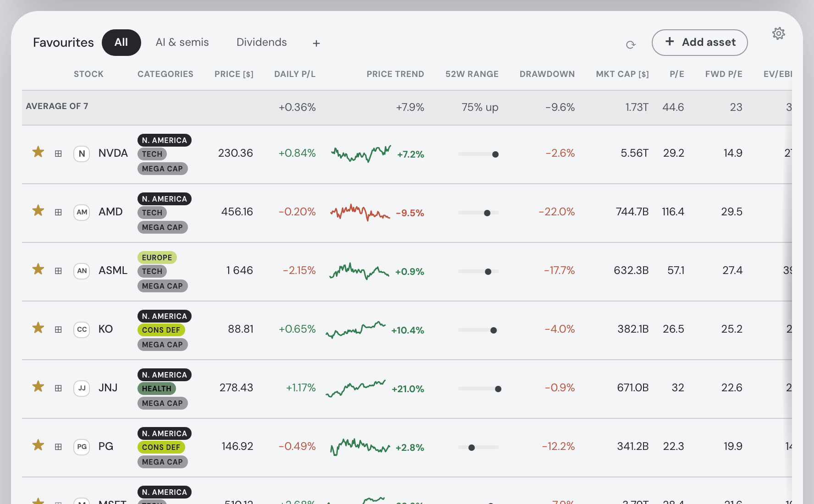
Task: Sort by FWD P/E column header
Action: pyautogui.click(x=724, y=74)
